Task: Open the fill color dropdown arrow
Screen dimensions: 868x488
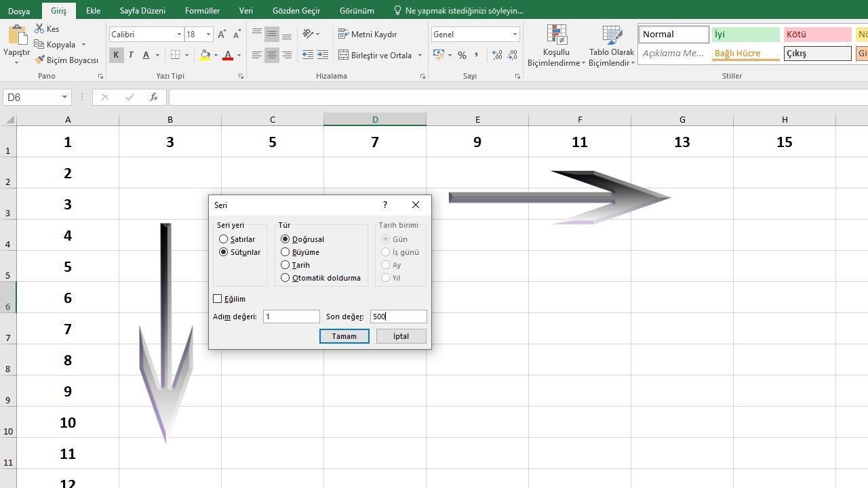Action: pyautogui.click(x=216, y=56)
